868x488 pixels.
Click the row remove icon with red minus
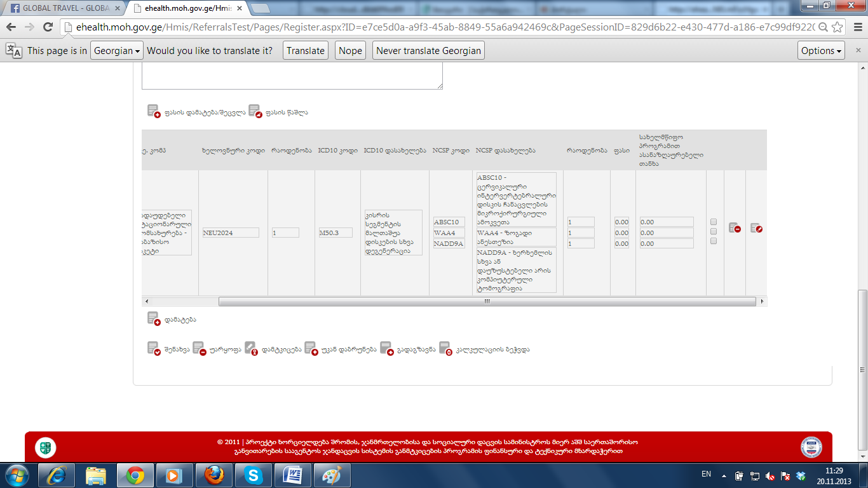[x=735, y=227]
